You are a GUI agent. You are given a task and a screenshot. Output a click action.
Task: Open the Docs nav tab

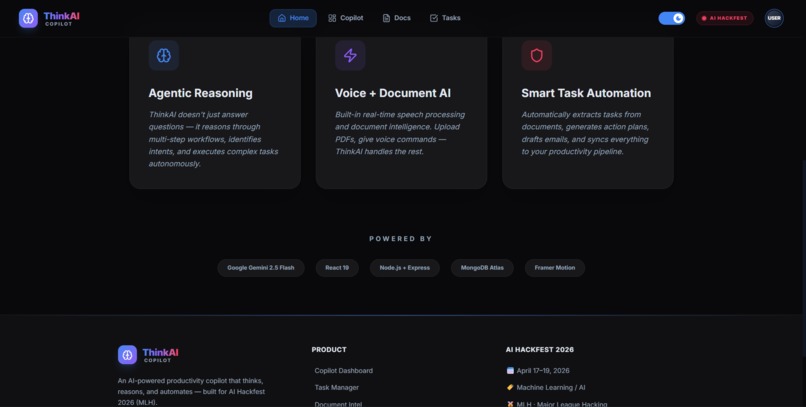[x=396, y=18]
